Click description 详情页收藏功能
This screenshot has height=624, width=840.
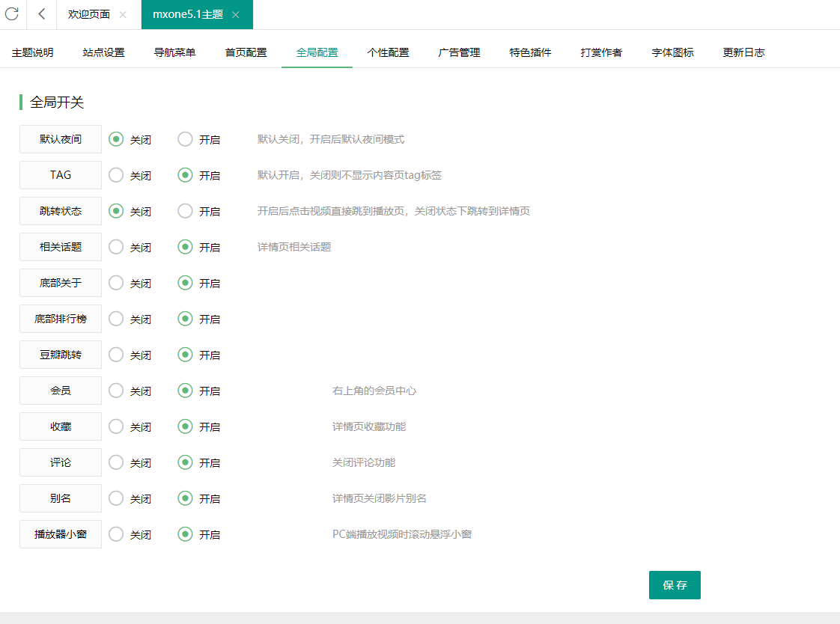[369, 426]
